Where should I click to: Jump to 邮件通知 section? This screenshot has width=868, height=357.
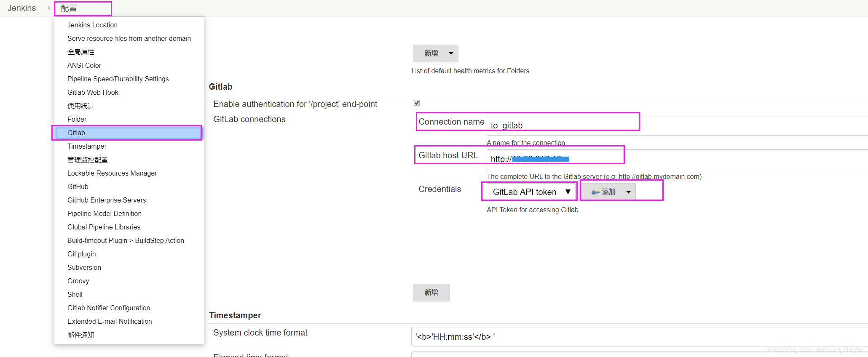pos(81,335)
